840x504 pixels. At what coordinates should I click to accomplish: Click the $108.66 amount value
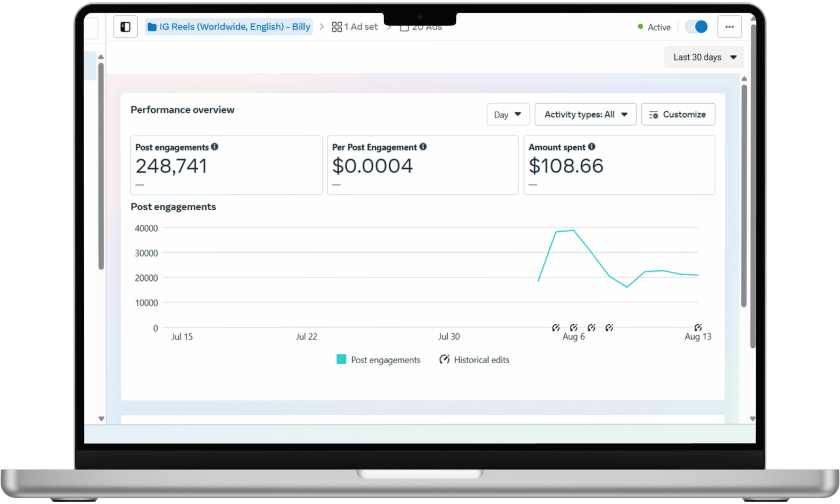(x=566, y=166)
